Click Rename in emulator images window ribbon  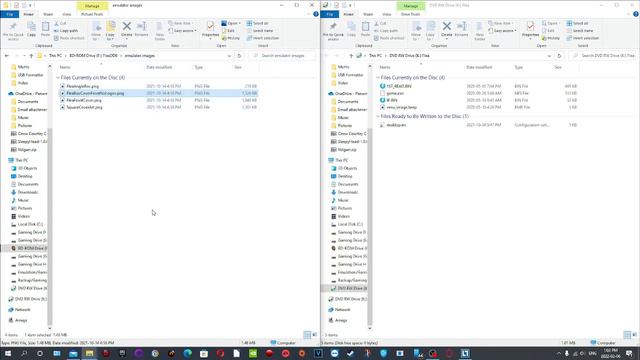point(142,30)
